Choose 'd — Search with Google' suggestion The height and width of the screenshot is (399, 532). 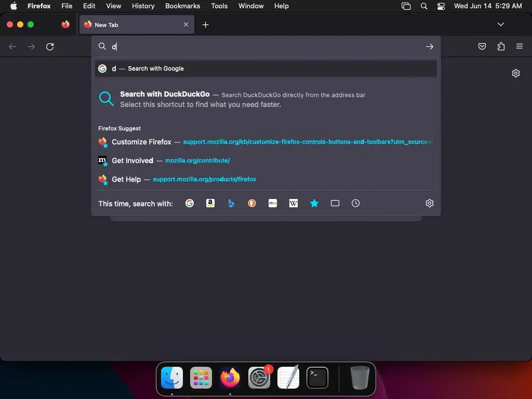tap(266, 69)
